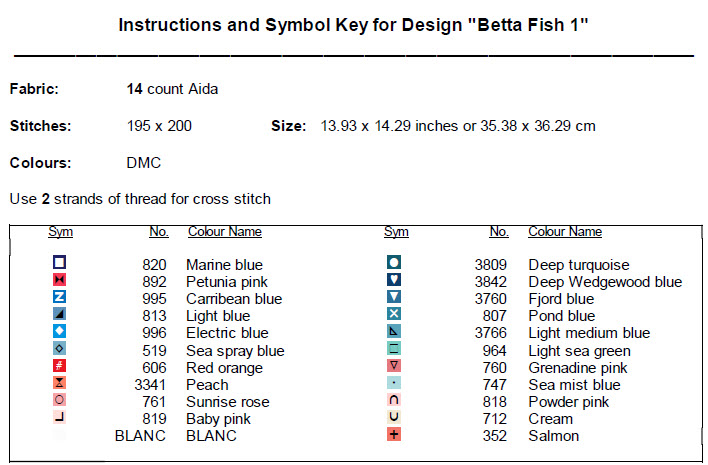Click the Caribbean blue 995 Z symbol
The width and height of the screenshot is (708, 465).
[60, 298]
